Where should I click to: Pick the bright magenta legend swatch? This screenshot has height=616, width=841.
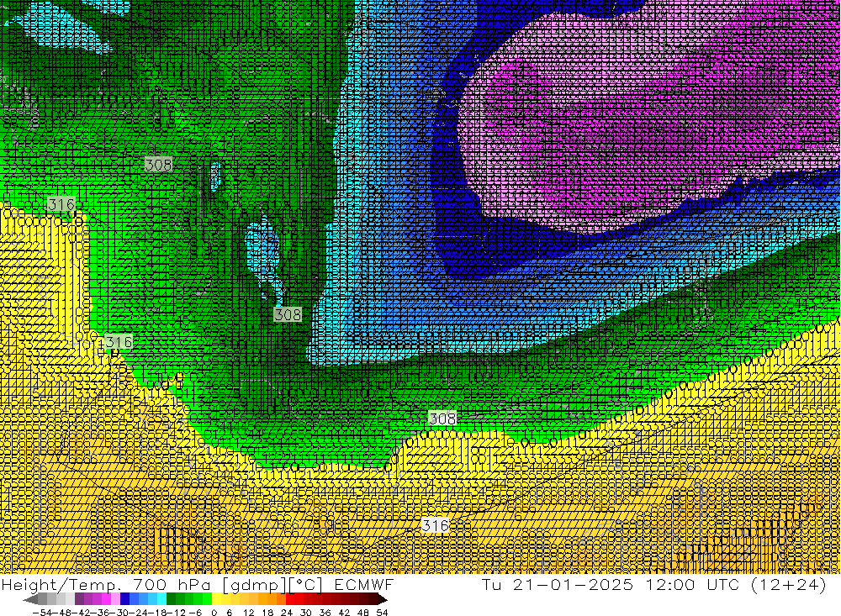click(106, 598)
